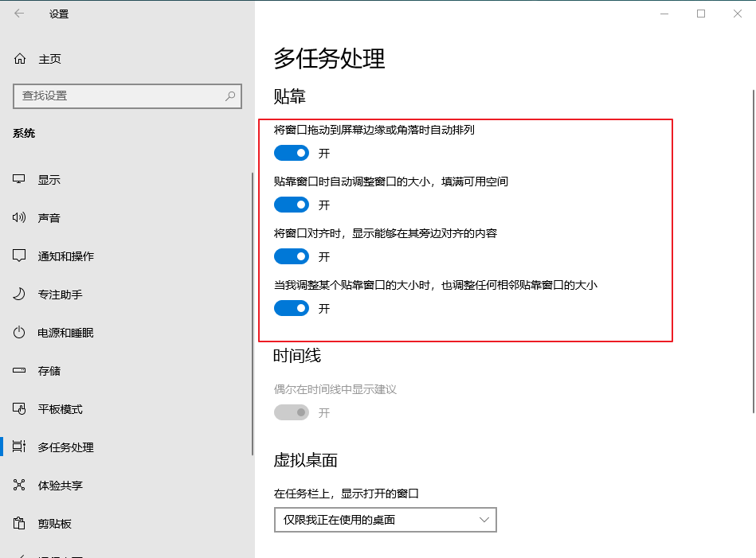This screenshot has height=558, width=756.
Task: Click inside the 查找设置 search box
Action: click(x=127, y=96)
